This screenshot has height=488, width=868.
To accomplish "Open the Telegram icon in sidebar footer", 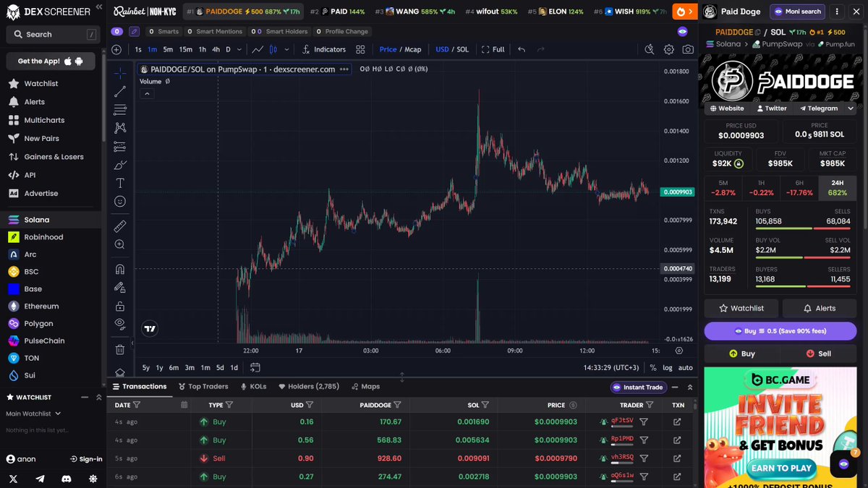I will tap(40, 479).
